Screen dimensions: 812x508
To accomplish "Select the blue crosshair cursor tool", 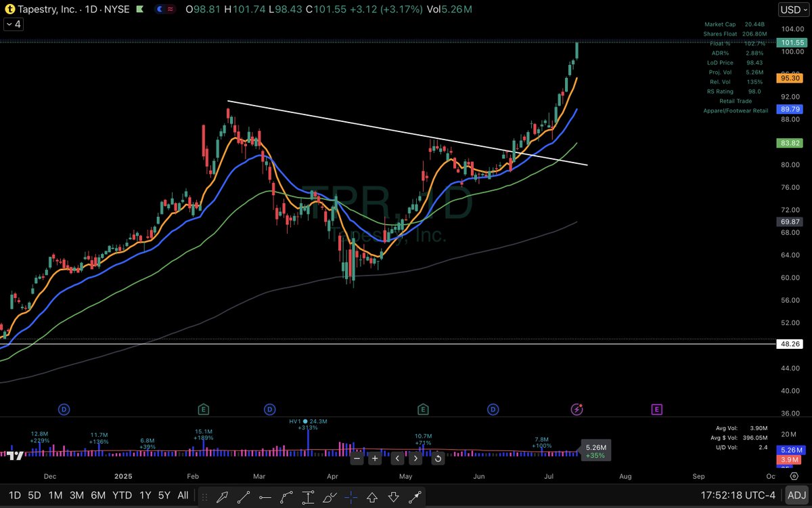I will (x=351, y=496).
